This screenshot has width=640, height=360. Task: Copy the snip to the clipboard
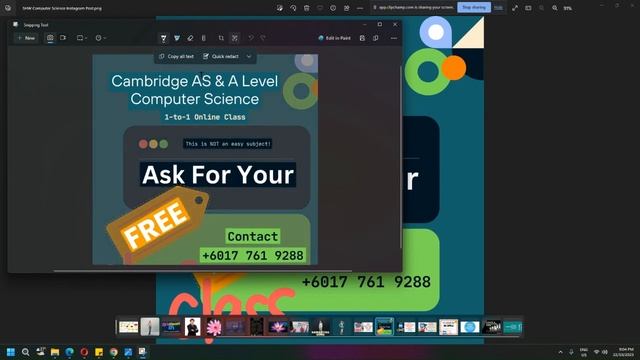pyautogui.click(x=376, y=38)
